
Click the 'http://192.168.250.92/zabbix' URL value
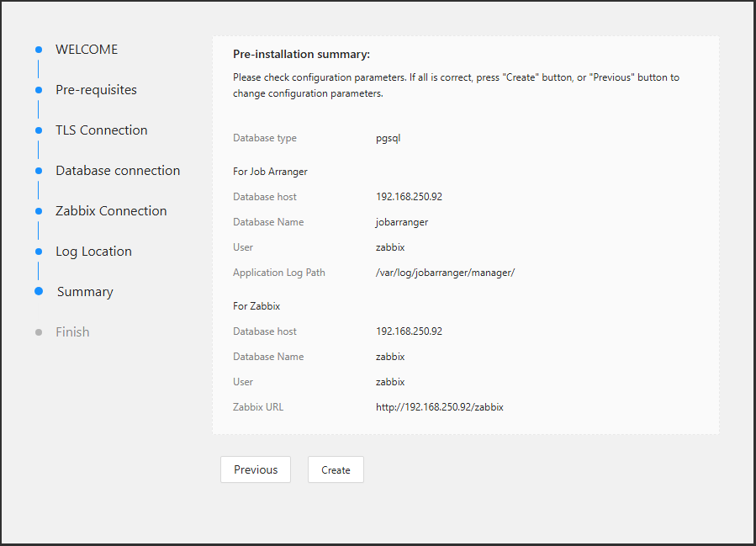[x=440, y=407]
